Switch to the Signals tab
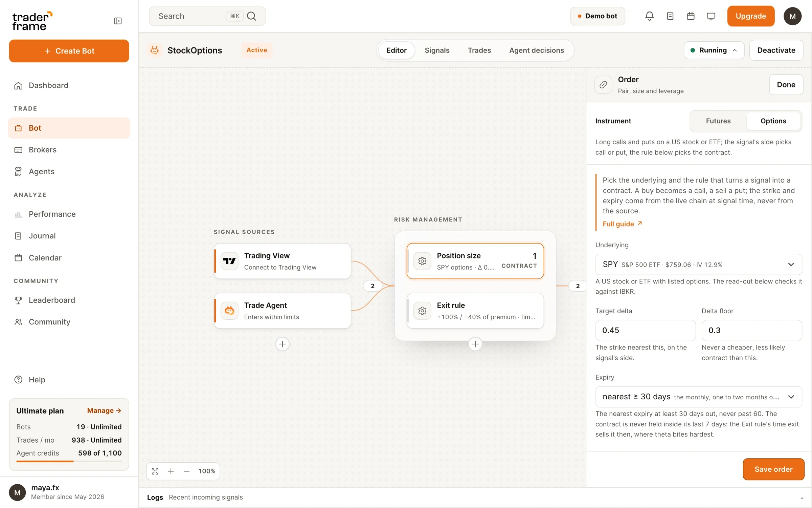The height and width of the screenshot is (508, 812). (x=437, y=50)
